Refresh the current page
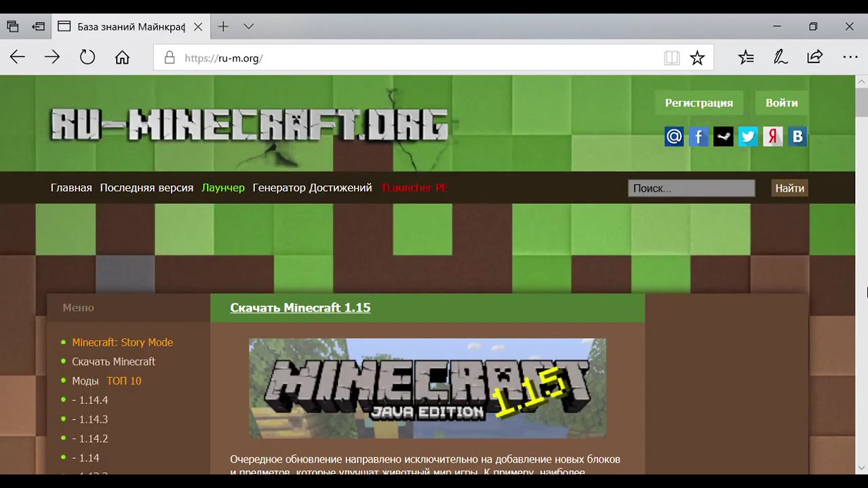The image size is (868, 488). (x=87, y=58)
